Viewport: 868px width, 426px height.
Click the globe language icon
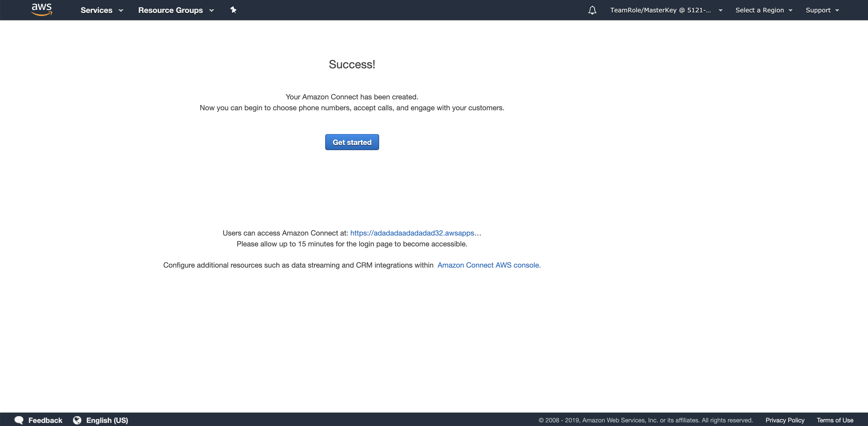77,420
